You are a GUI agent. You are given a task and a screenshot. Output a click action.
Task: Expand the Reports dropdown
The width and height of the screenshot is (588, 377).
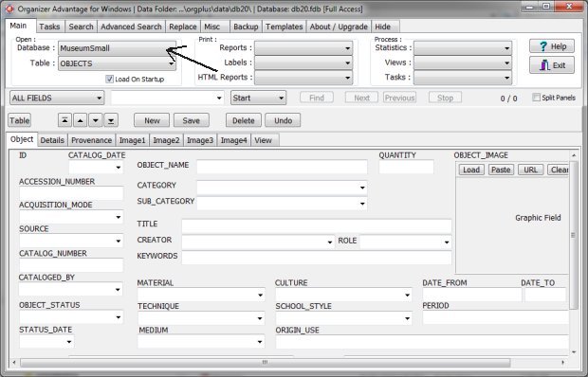(x=303, y=48)
